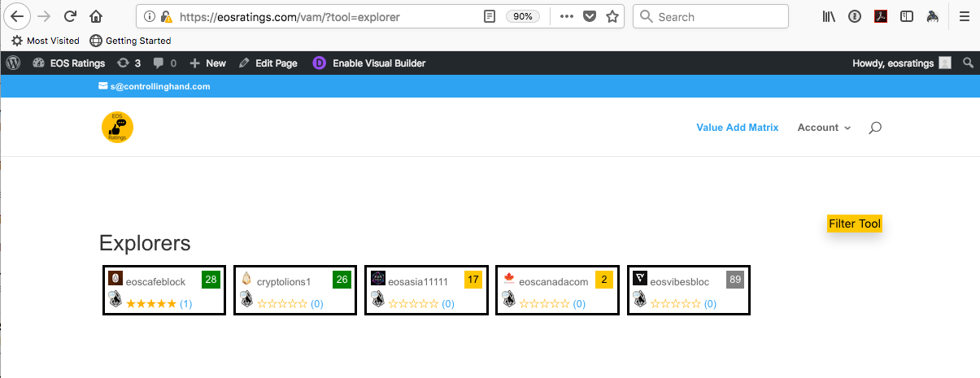Open Most Visited bookmarks folder
This screenshot has height=378, width=980.
click(x=46, y=41)
